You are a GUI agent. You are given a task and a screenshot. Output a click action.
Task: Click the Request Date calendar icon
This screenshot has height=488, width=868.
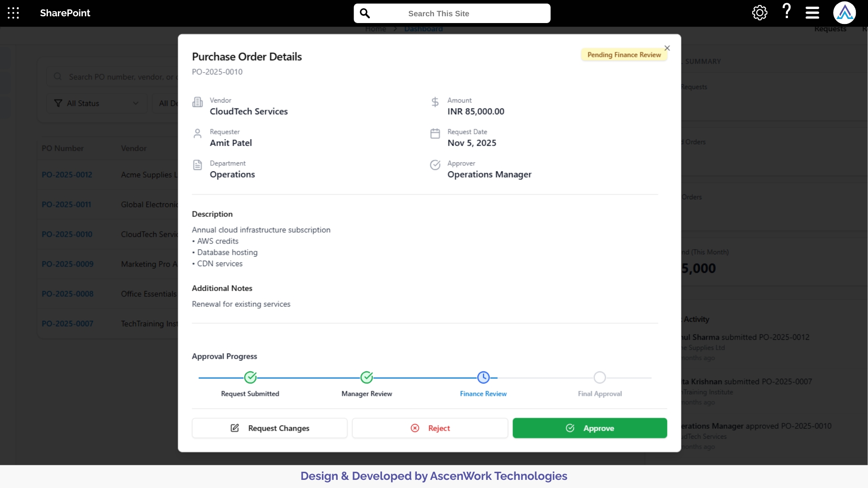click(x=435, y=133)
